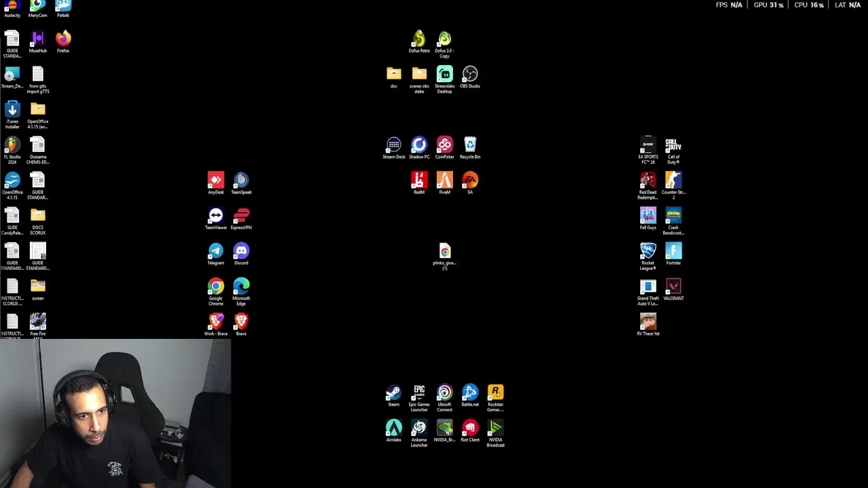Launch Stream Deck software

point(394,148)
